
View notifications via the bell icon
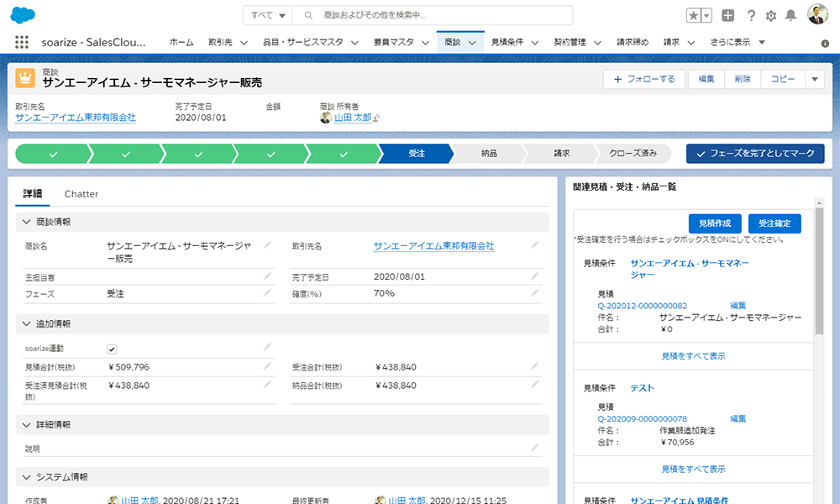(x=790, y=13)
